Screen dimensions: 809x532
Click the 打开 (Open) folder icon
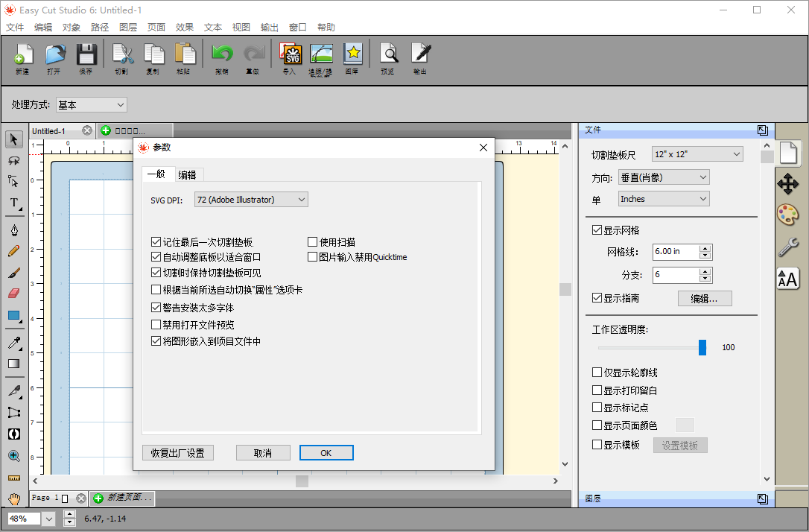[x=54, y=54]
